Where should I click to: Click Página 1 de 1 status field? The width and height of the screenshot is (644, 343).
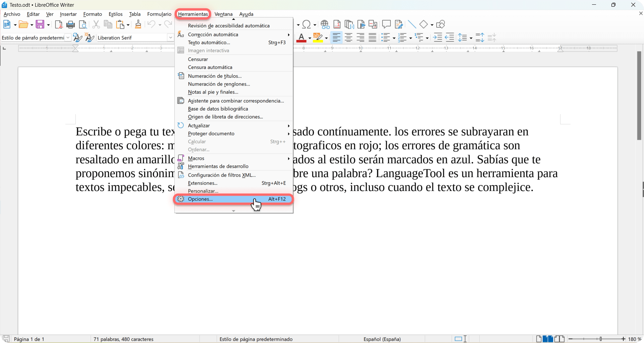pos(29,339)
